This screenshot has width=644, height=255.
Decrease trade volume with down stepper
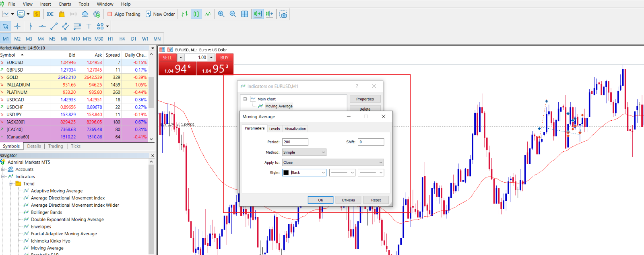click(181, 58)
